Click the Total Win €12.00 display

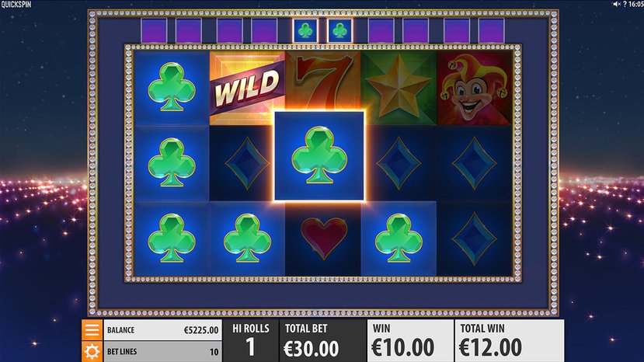coord(510,340)
